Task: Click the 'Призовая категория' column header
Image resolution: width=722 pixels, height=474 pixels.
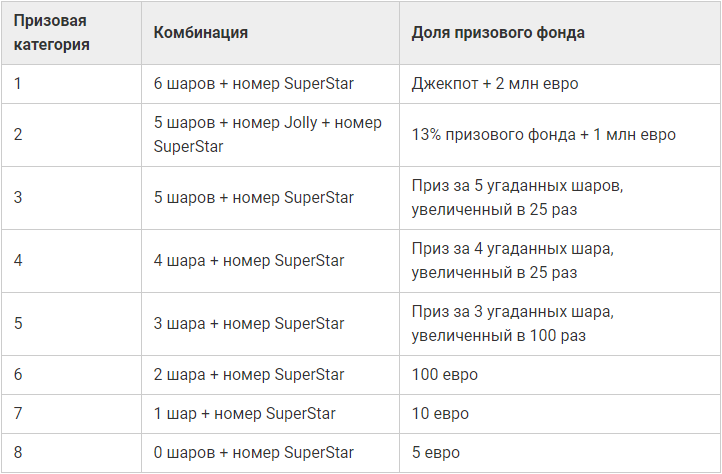Action: click(x=51, y=32)
